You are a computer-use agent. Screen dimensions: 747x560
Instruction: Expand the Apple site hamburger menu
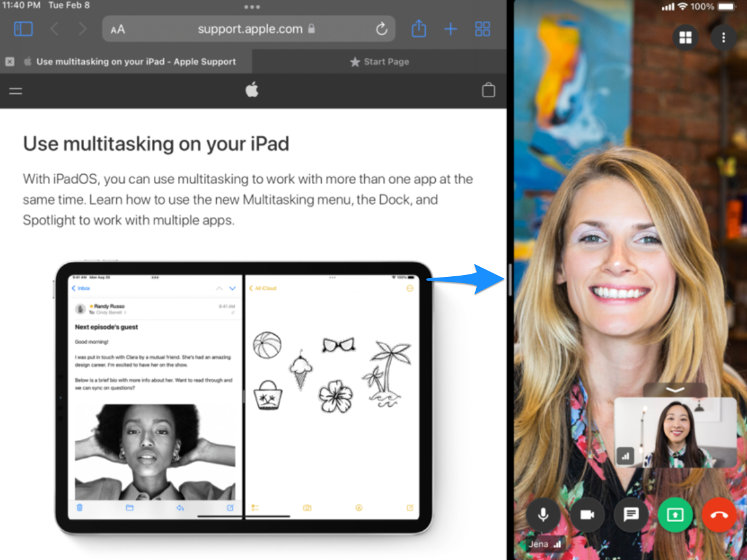[15, 91]
